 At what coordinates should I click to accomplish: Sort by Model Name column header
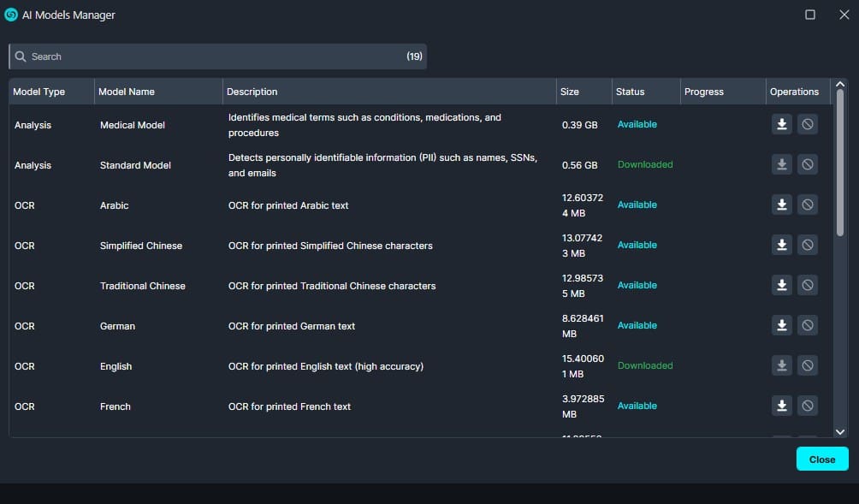point(127,92)
